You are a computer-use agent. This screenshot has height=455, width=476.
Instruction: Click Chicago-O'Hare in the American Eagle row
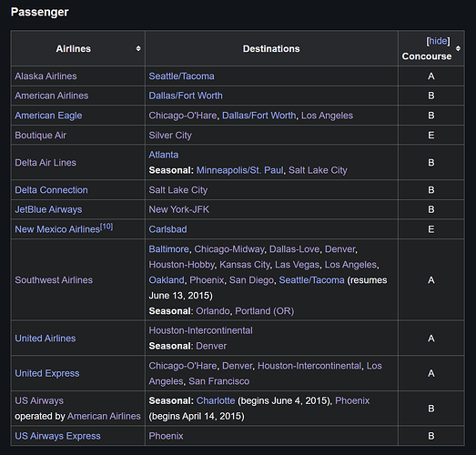(183, 116)
